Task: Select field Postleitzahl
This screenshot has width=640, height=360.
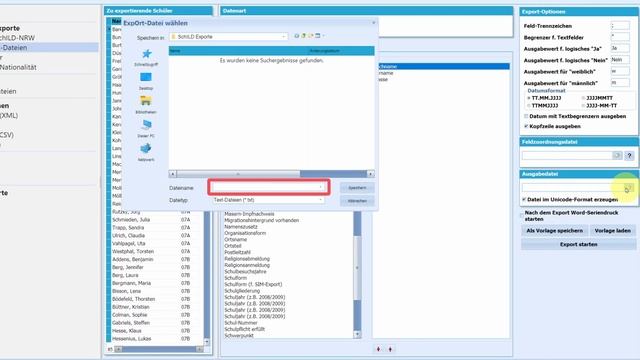Action: 238,252
